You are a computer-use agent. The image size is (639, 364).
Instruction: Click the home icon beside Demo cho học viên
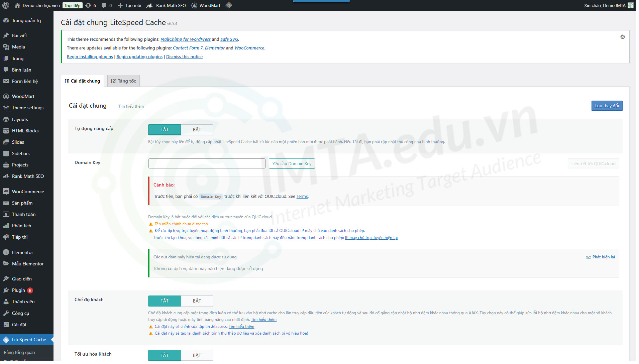[x=17, y=5]
